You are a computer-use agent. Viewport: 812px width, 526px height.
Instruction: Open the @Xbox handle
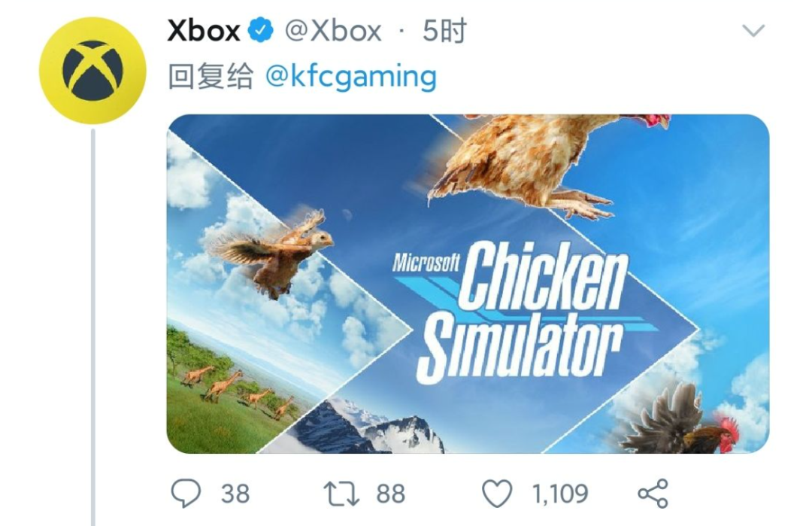334,31
